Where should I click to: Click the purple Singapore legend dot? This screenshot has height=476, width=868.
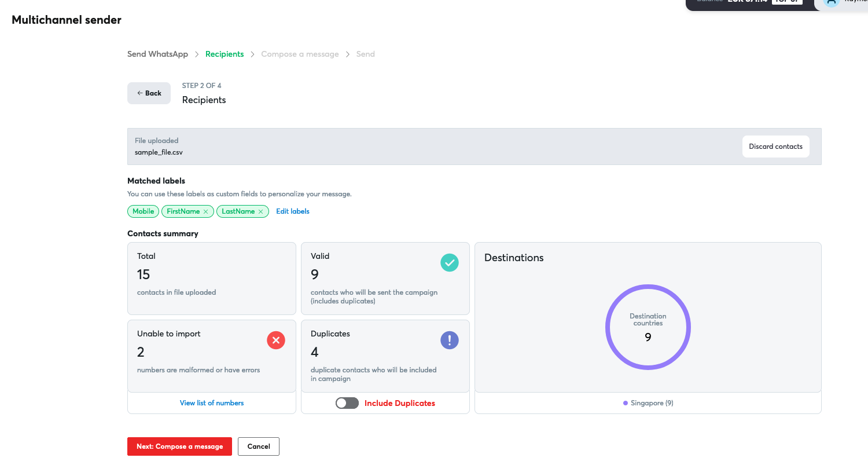pyautogui.click(x=626, y=403)
